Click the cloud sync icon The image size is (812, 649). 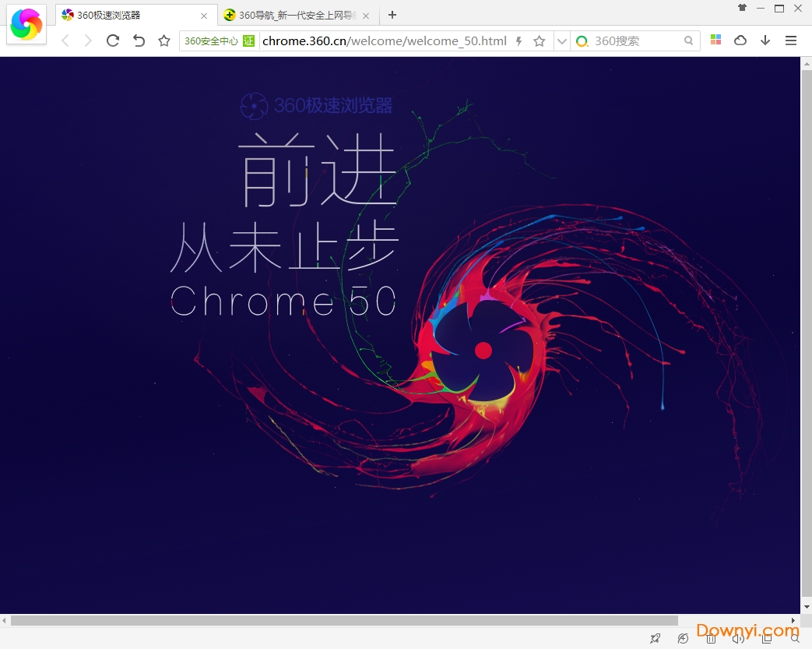[740, 40]
